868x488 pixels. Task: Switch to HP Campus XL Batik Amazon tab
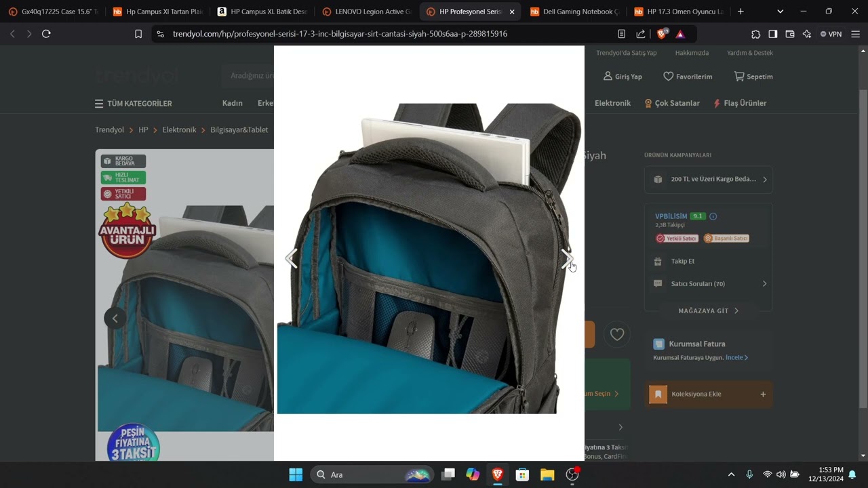click(262, 12)
